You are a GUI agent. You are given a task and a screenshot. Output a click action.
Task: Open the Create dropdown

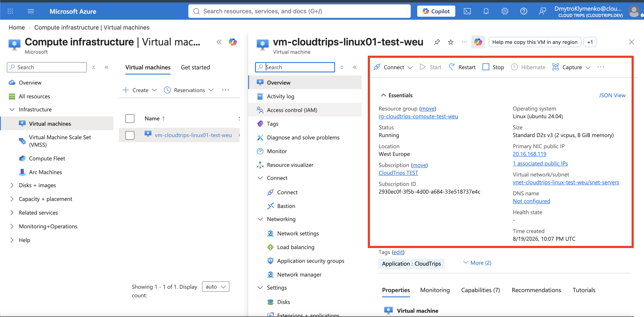click(x=139, y=90)
